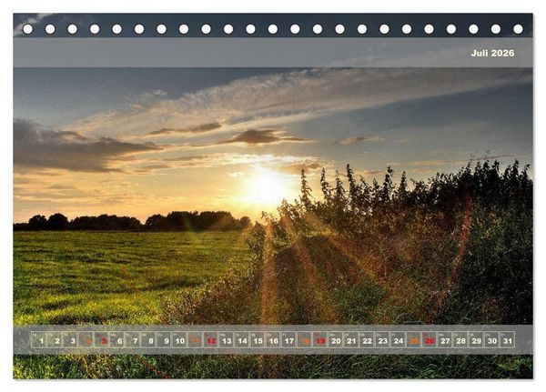
Task: Click the 'Juli 2026' month title
Action: [x=492, y=53]
